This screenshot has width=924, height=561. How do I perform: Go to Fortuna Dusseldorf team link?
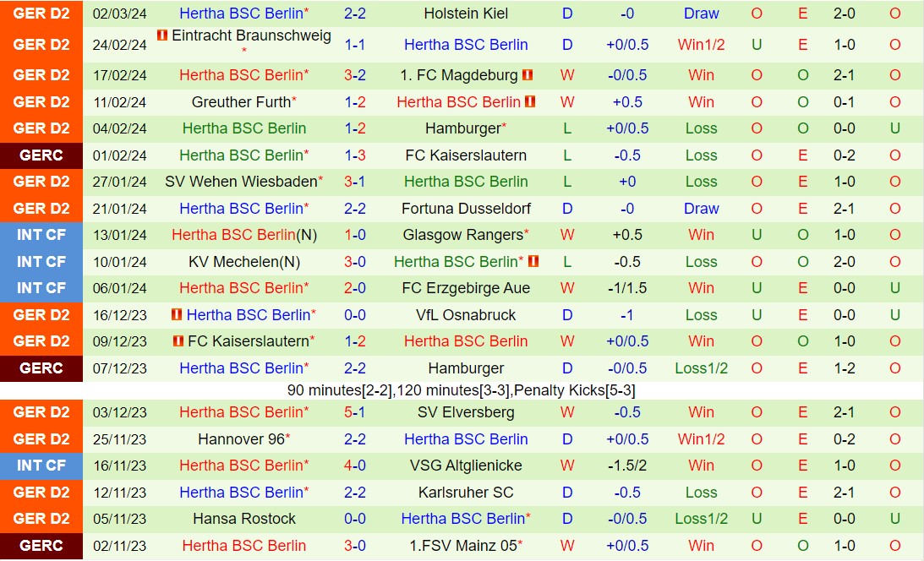pos(466,209)
